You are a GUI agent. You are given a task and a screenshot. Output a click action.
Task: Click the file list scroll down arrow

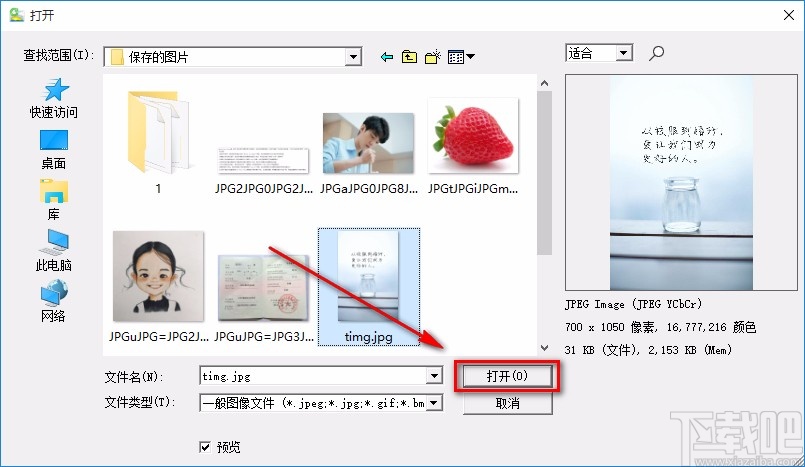click(545, 348)
